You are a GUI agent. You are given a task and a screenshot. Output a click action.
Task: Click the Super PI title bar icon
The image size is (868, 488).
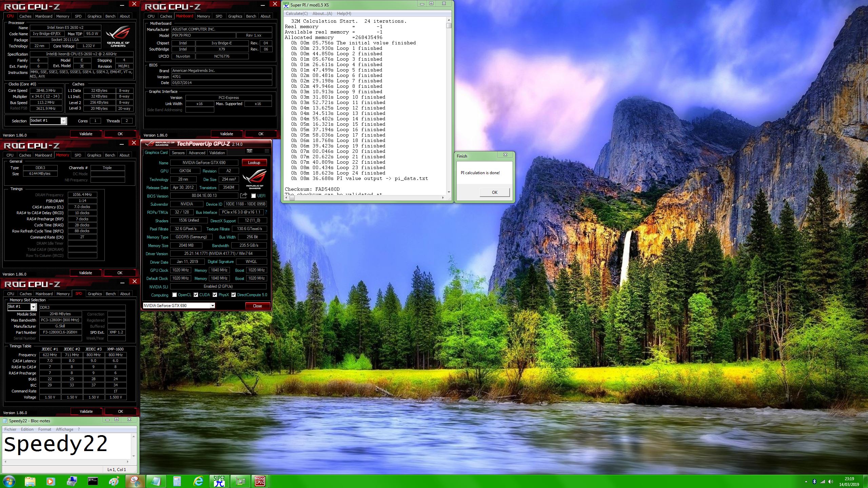pyautogui.click(x=286, y=5)
